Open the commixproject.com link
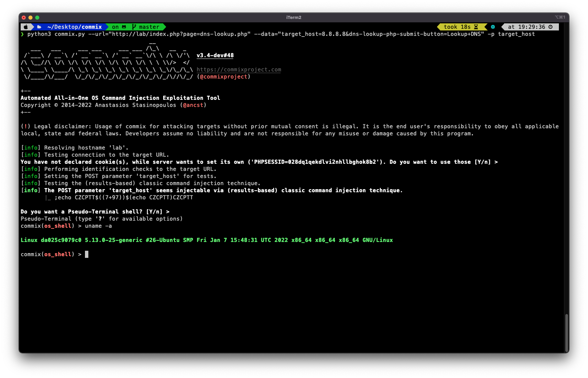Viewport: 588px width, 378px height. point(238,70)
